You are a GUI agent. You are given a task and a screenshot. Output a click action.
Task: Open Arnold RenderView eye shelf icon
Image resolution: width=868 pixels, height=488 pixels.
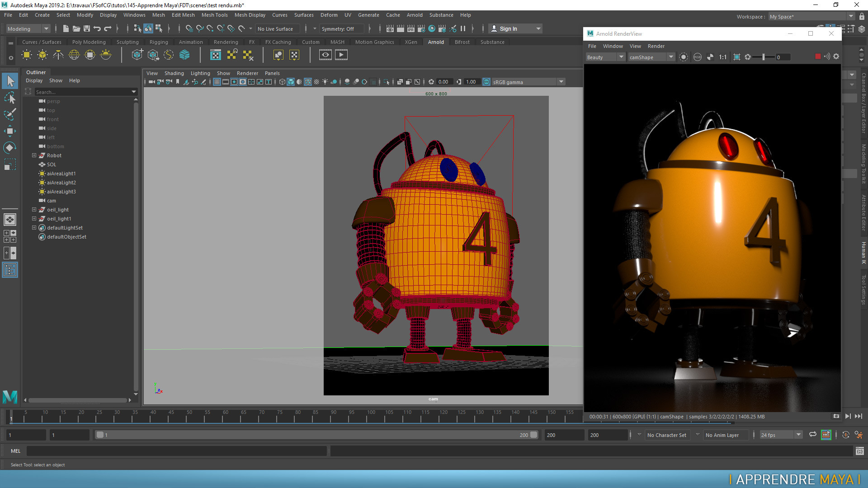point(325,55)
